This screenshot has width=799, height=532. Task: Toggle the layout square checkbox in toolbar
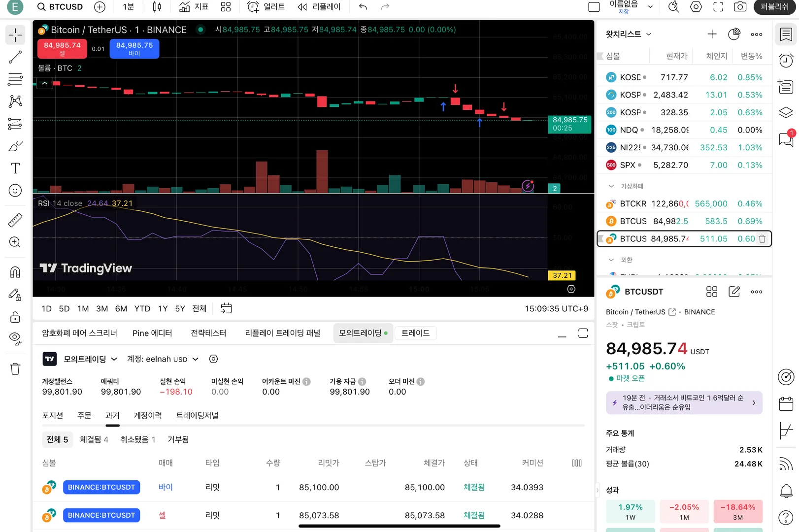(594, 7)
